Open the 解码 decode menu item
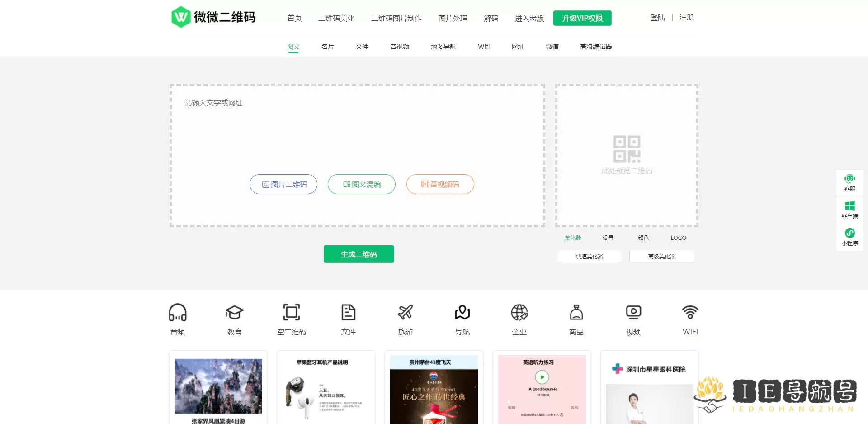Screen dimensions: 868x424 tap(491, 18)
